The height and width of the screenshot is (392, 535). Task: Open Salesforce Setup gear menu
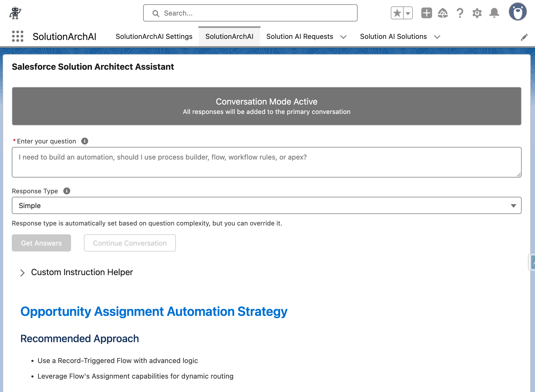pos(477,13)
